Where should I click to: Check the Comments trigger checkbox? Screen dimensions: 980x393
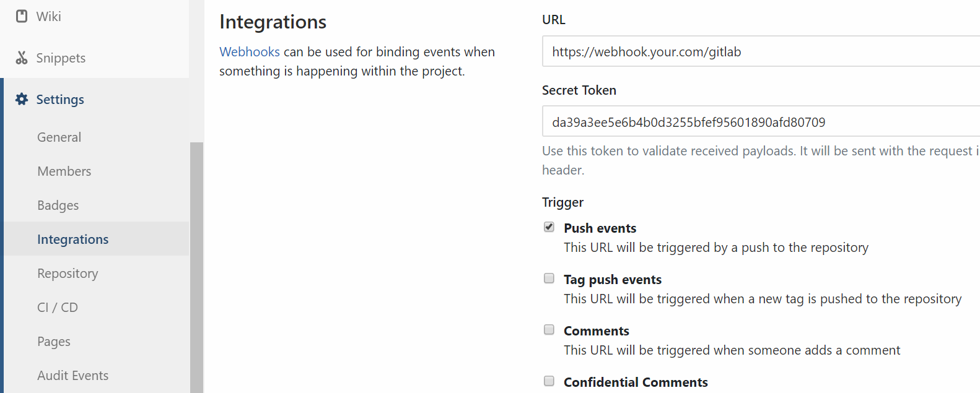point(549,330)
